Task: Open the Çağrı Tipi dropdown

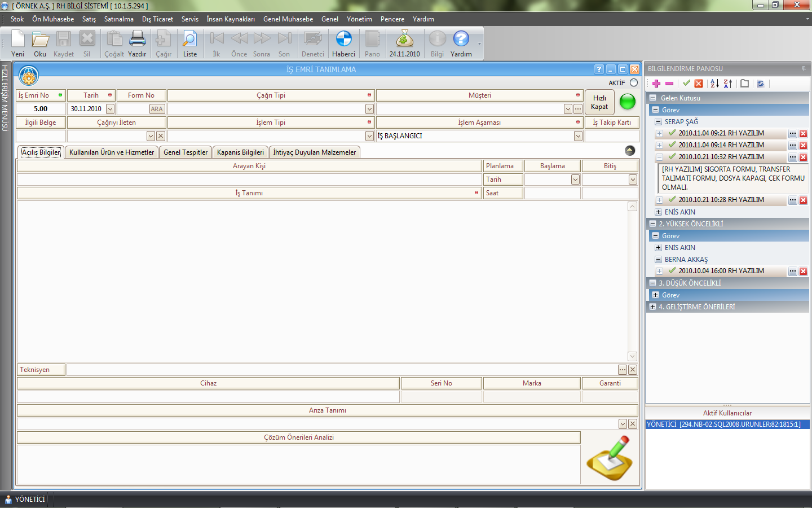Action: (369, 109)
